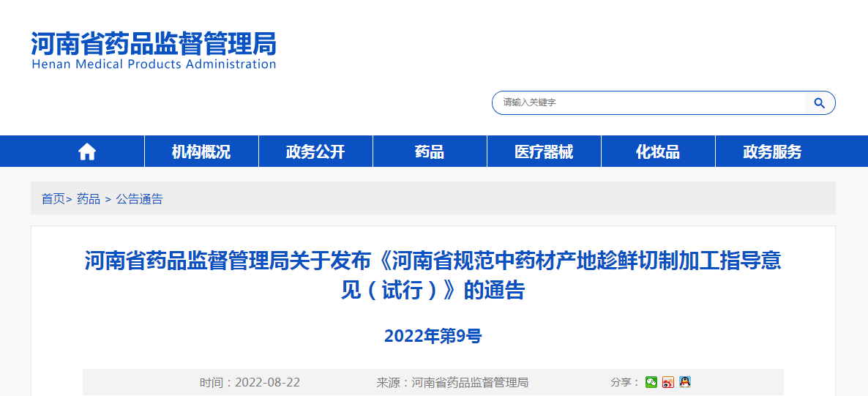868x396 pixels.
Task: Share the notice via WeChat icon
Action: (x=651, y=382)
